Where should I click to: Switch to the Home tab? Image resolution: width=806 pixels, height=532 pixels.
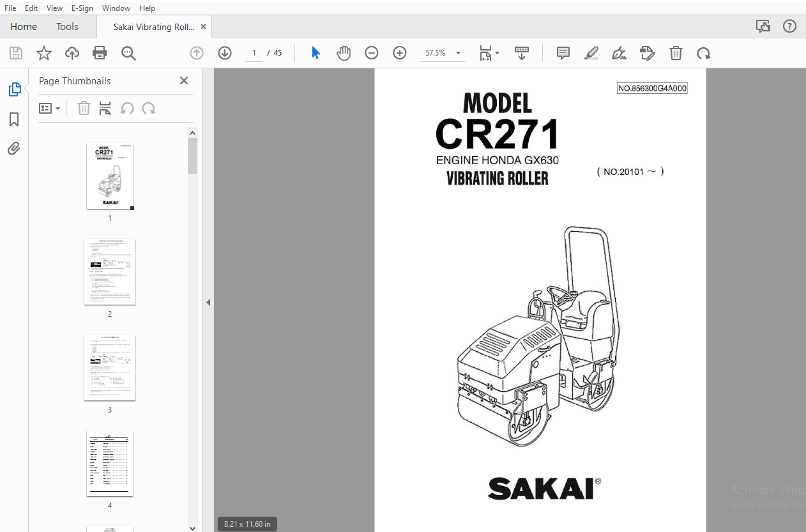click(x=24, y=27)
